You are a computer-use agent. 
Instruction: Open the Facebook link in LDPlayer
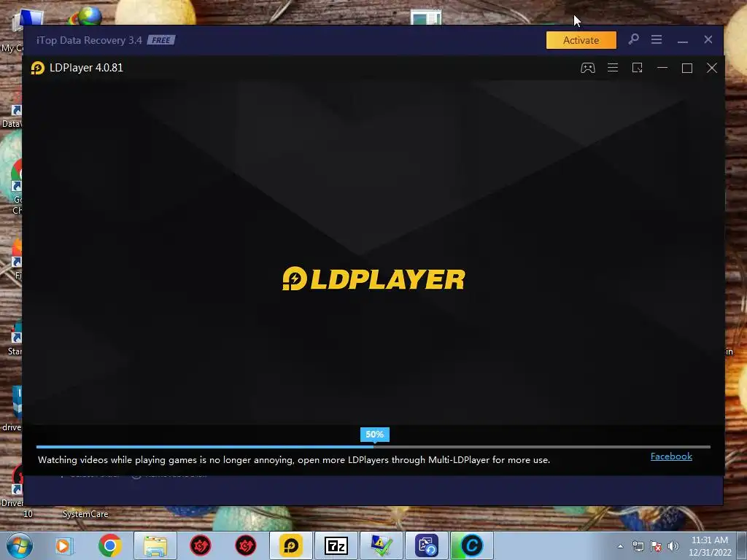(x=671, y=456)
